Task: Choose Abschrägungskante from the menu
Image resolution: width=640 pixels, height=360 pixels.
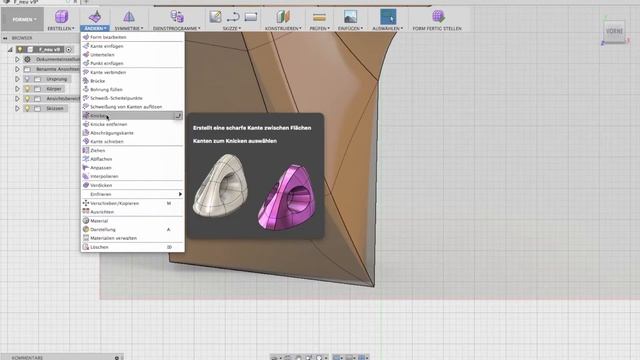Action: pyautogui.click(x=133, y=133)
